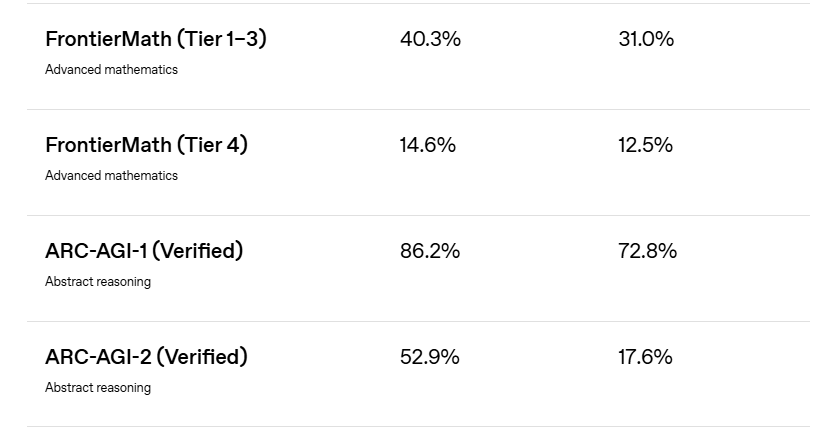Select the FrontierMath (Tier 4) heading
The image size is (830, 437).
click(146, 145)
